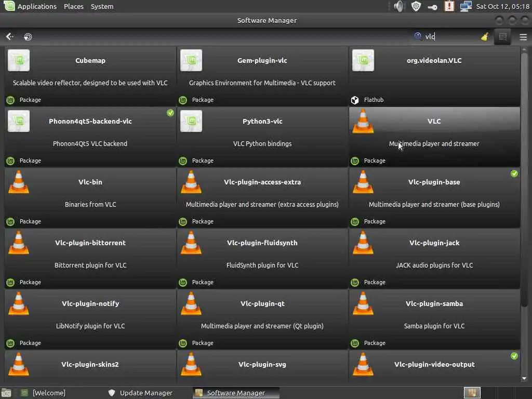Click the Flathub source icon under org.videolan.VLC

click(x=355, y=100)
